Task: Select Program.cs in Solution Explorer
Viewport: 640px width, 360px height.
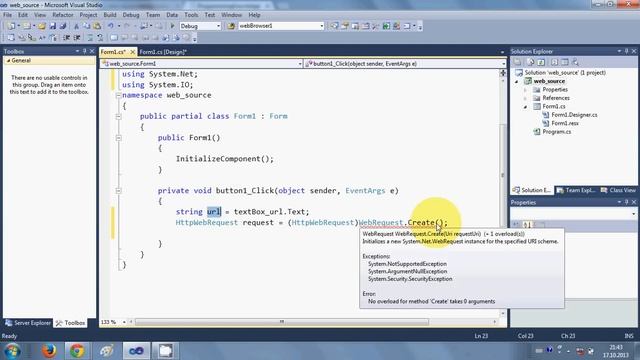Action: [x=556, y=132]
